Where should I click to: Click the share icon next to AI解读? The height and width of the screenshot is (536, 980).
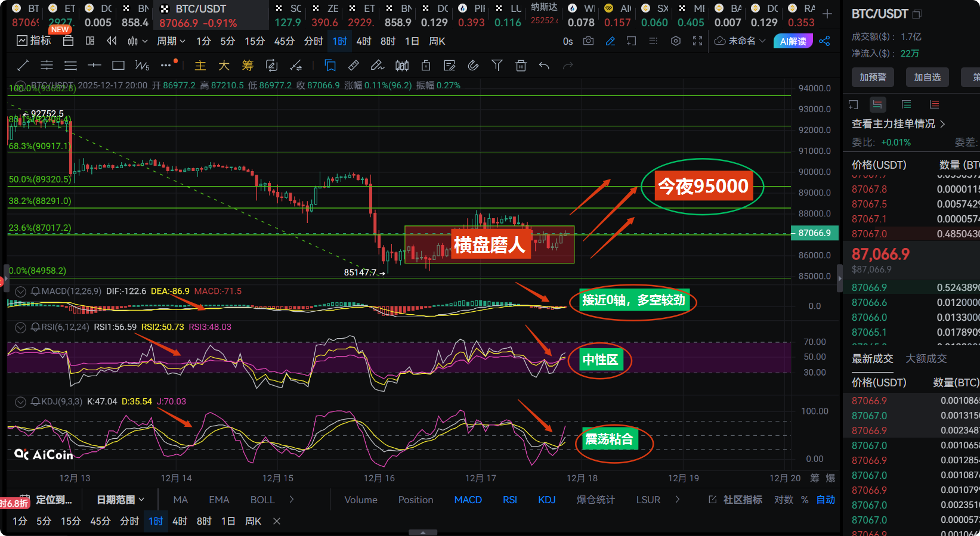(x=825, y=41)
